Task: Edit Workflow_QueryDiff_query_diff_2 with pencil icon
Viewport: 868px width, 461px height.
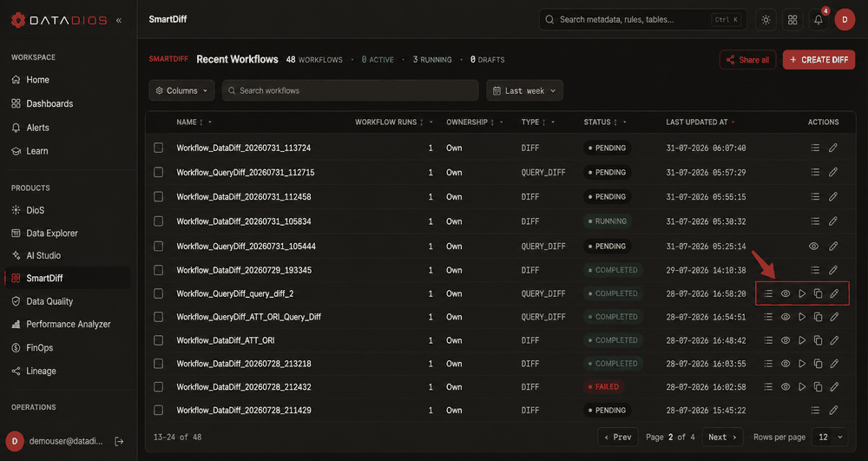Action: pyautogui.click(x=834, y=293)
